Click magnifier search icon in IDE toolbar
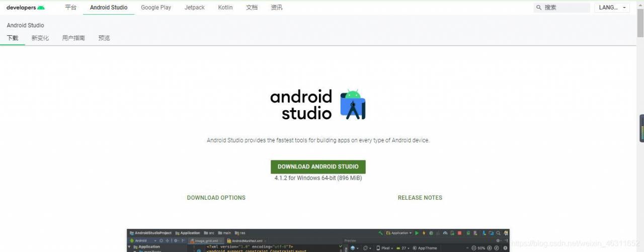 click(x=498, y=233)
